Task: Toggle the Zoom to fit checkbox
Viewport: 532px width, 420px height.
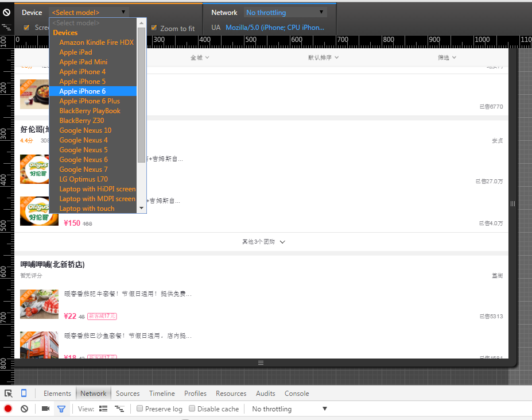Action: tap(154, 28)
